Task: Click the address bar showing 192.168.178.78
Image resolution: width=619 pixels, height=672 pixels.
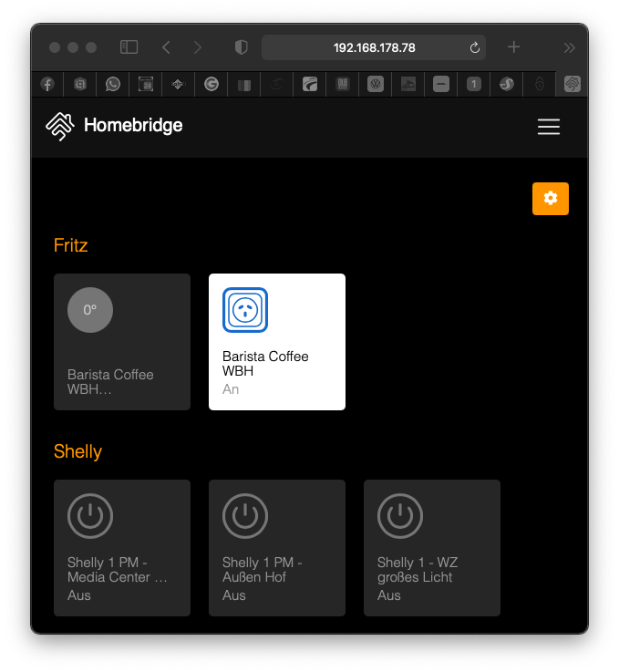Action: click(x=374, y=47)
